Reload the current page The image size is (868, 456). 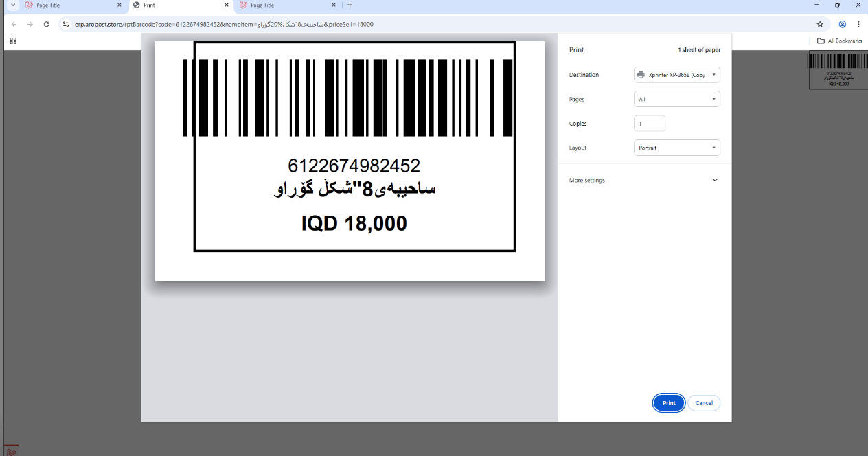pyautogui.click(x=46, y=24)
